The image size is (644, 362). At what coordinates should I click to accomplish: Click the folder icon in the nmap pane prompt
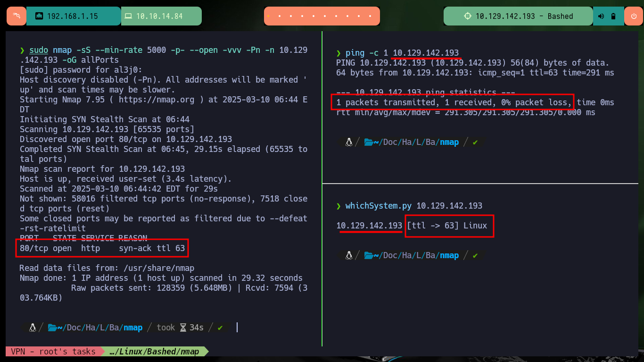[x=52, y=327]
